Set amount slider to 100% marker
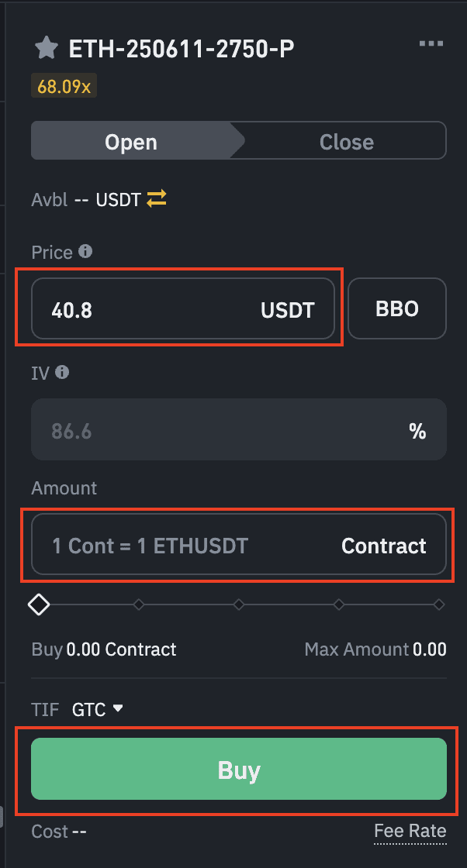The width and height of the screenshot is (467, 868). (x=439, y=604)
